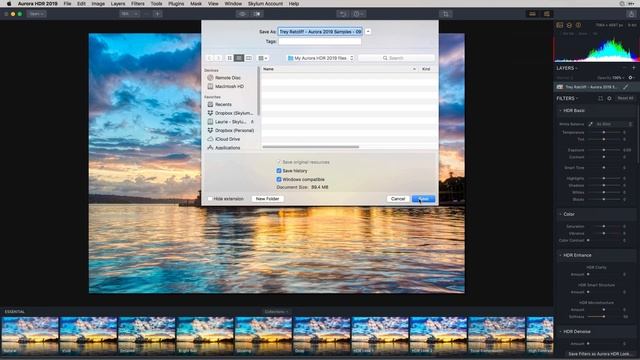Screen dimensions: 640x360
Task: Collapse the Color filter section
Action: (x=560, y=214)
